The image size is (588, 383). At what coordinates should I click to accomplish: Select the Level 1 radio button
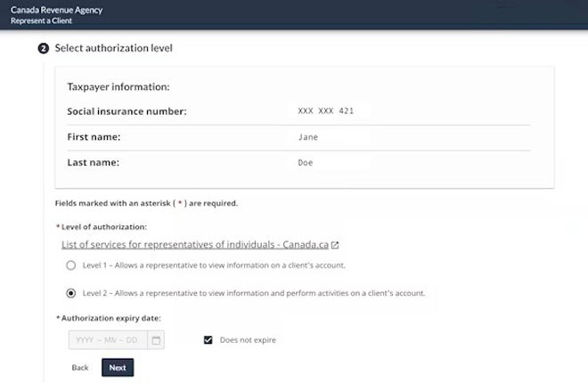point(71,265)
